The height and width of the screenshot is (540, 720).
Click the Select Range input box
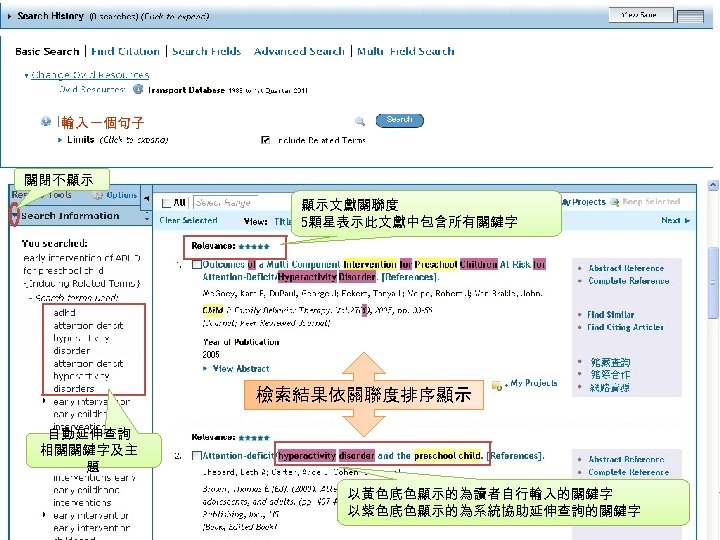tap(225, 202)
